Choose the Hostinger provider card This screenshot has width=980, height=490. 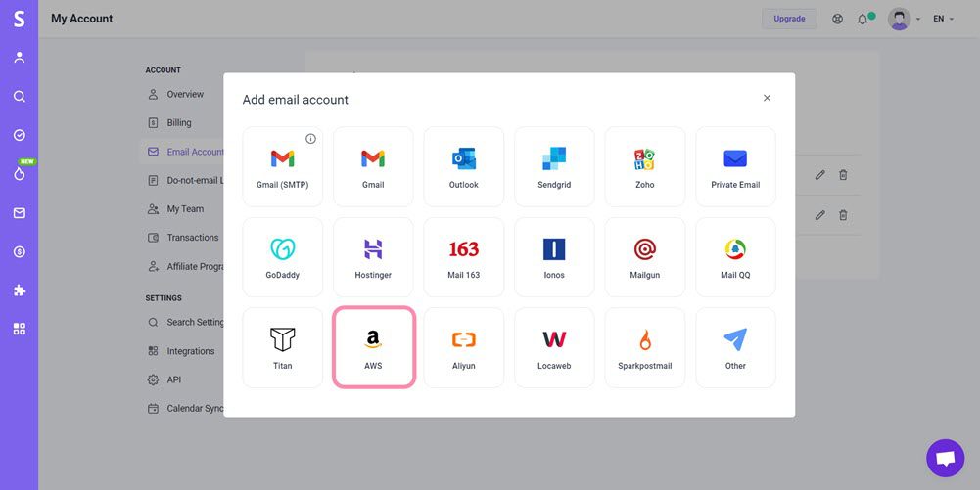click(x=373, y=257)
